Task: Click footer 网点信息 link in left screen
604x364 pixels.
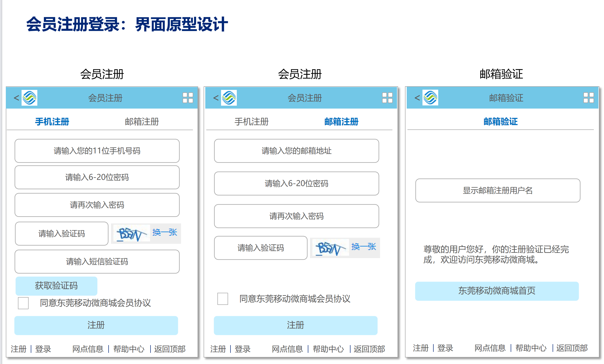Action: (x=88, y=349)
